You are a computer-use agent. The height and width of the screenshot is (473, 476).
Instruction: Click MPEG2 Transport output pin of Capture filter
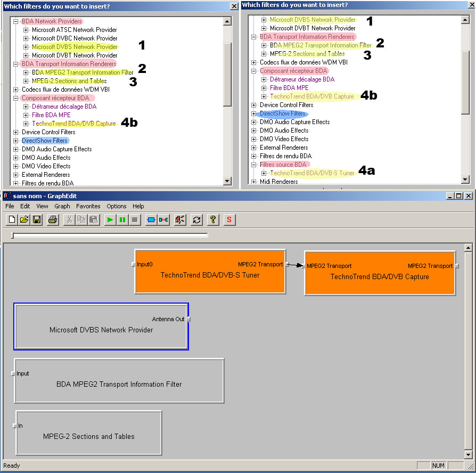point(457,266)
